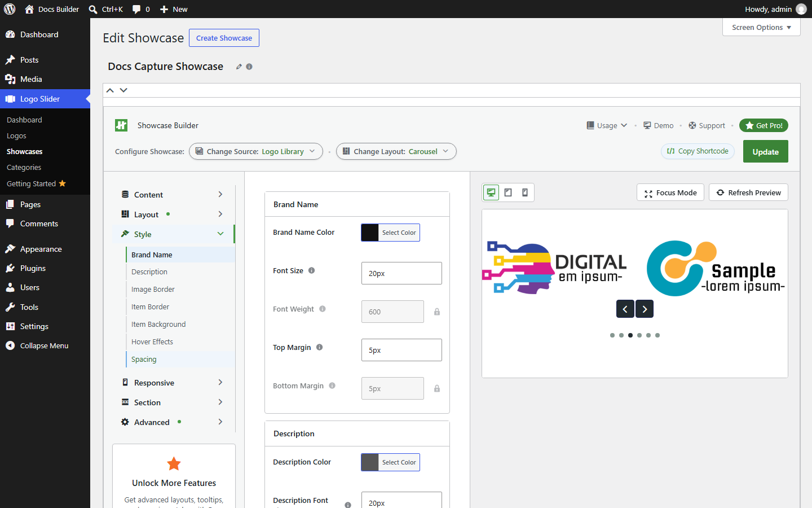Show Bottom Margin info tooltip icon

(332, 386)
